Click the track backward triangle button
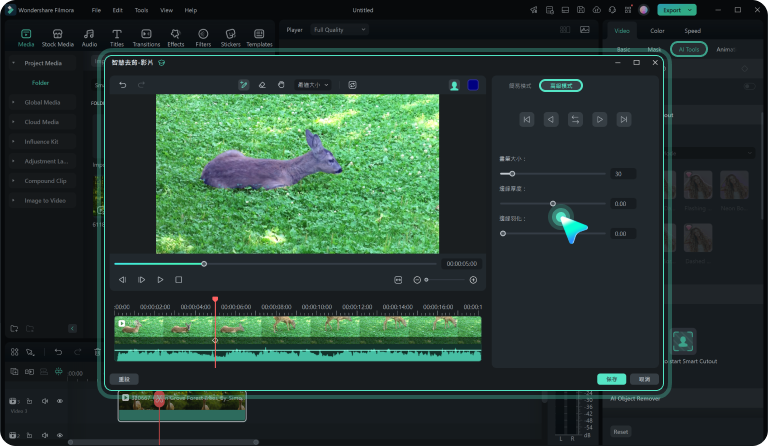 point(551,119)
